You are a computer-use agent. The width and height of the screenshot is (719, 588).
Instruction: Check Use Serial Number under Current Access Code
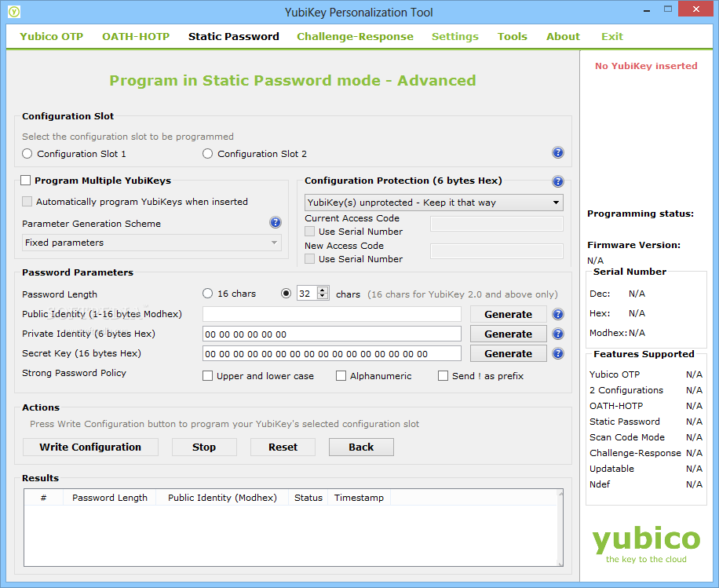(x=309, y=232)
